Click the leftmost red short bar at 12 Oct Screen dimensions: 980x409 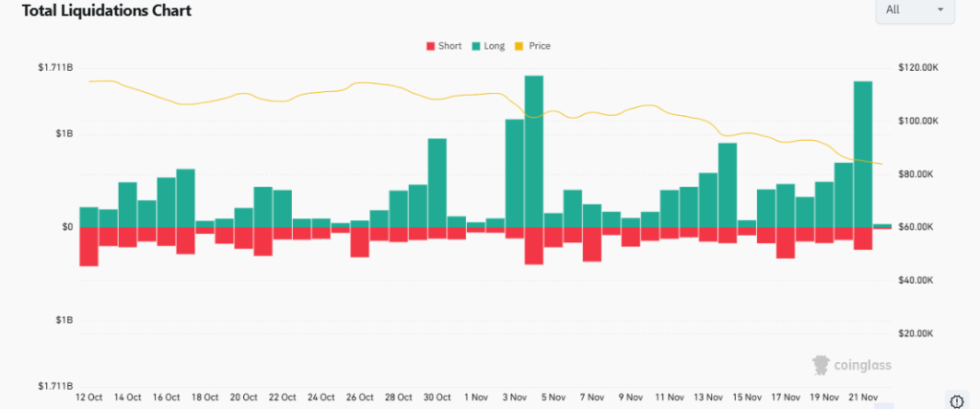click(89, 246)
